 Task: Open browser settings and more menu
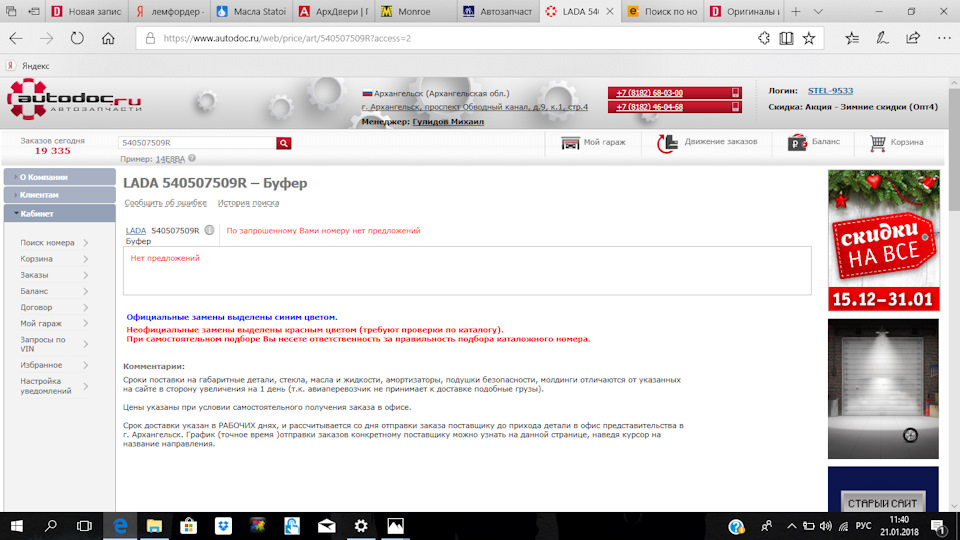pos(944,39)
